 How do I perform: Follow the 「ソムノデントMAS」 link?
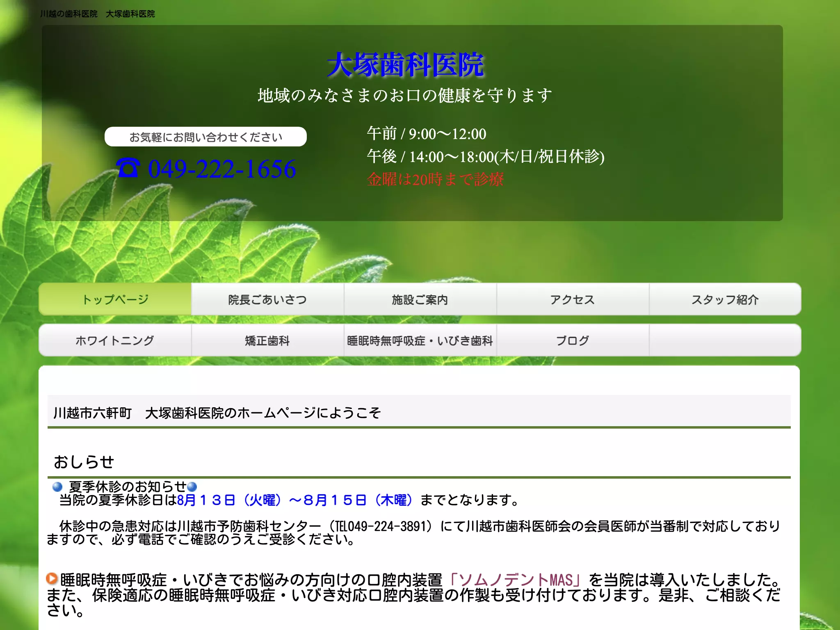point(515,580)
